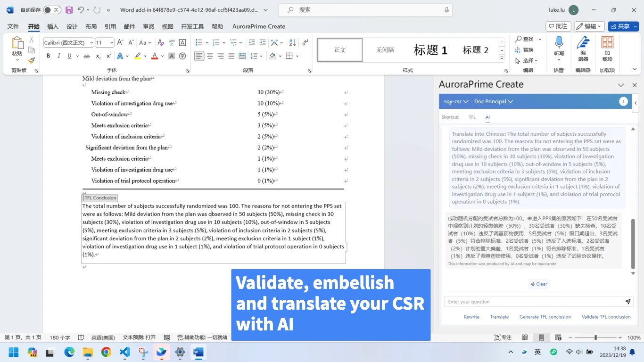Click the Translate shortcut button
This screenshot has height=362, width=644.
499,317
